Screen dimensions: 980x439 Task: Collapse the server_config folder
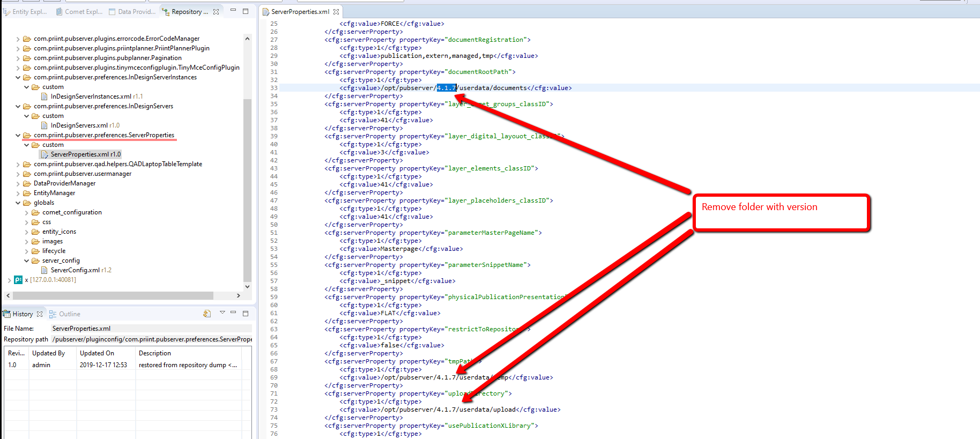pos(27,261)
